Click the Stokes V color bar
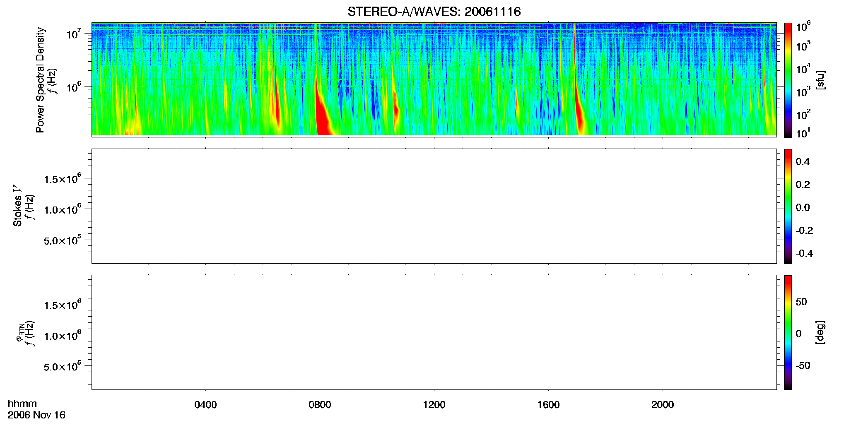This screenshot has height=447, width=868. pos(788,206)
